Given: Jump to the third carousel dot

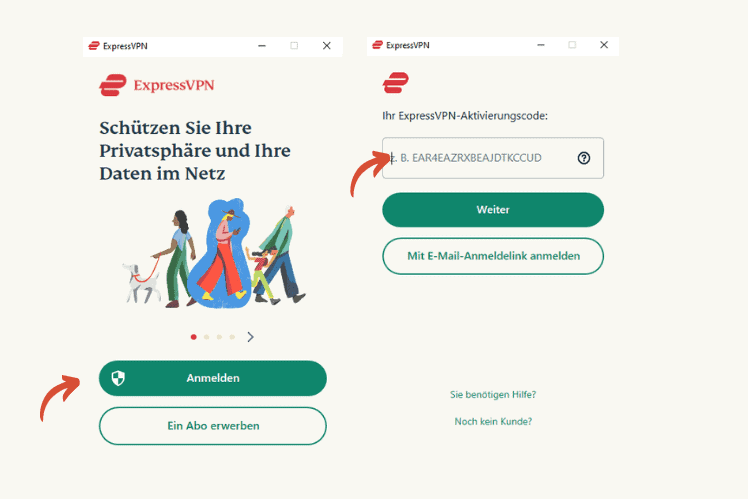Looking at the screenshot, I should (219, 337).
